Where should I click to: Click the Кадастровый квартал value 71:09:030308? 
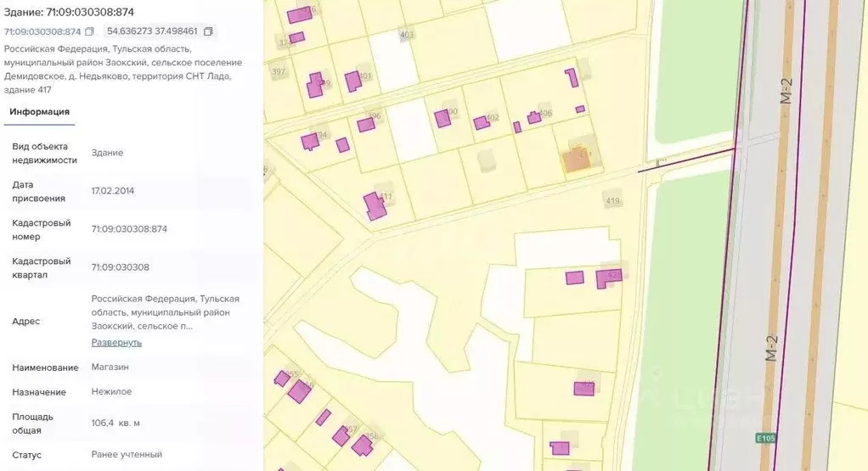[120, 267]
